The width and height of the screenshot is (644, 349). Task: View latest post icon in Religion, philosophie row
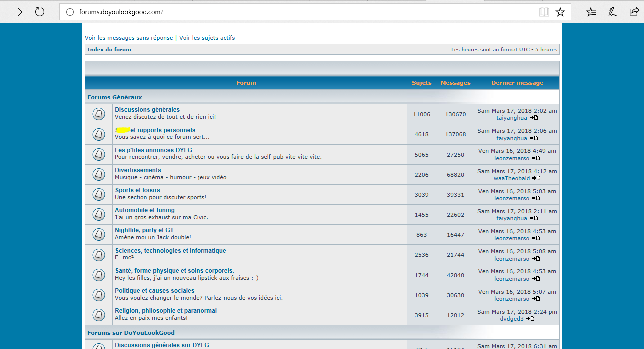[530, 319]
